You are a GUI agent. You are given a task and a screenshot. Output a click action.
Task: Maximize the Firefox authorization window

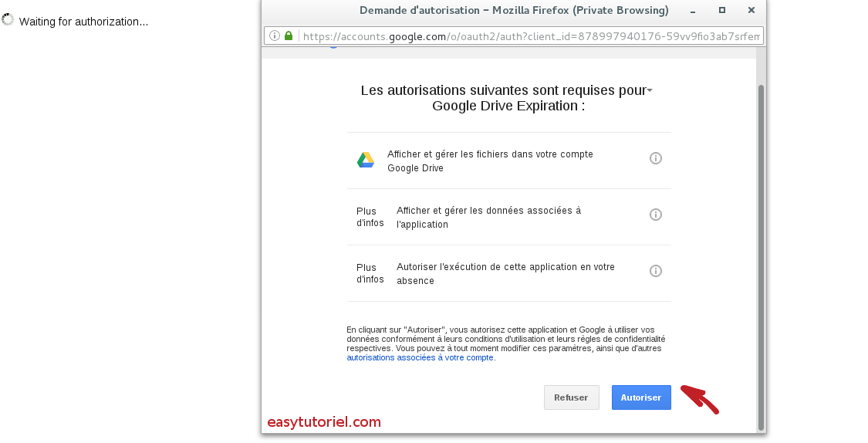722,10
